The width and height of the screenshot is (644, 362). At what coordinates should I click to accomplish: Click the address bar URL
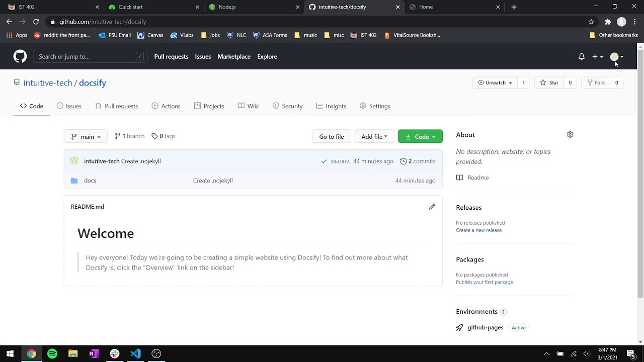click(x=103, y=22)
